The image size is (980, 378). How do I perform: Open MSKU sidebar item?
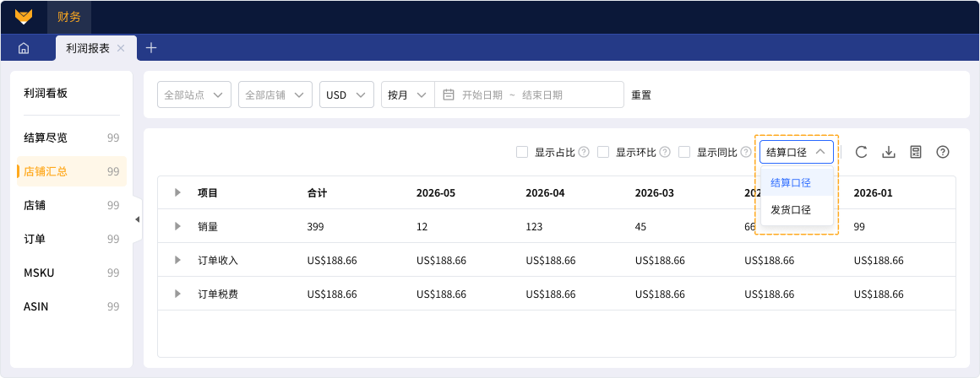(71, 273)
